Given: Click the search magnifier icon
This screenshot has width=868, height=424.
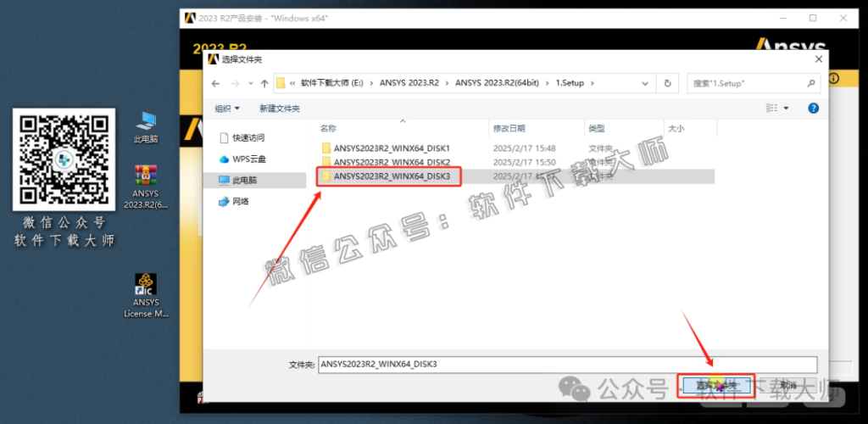Looking at the screenshot, I should click(810, 84).
